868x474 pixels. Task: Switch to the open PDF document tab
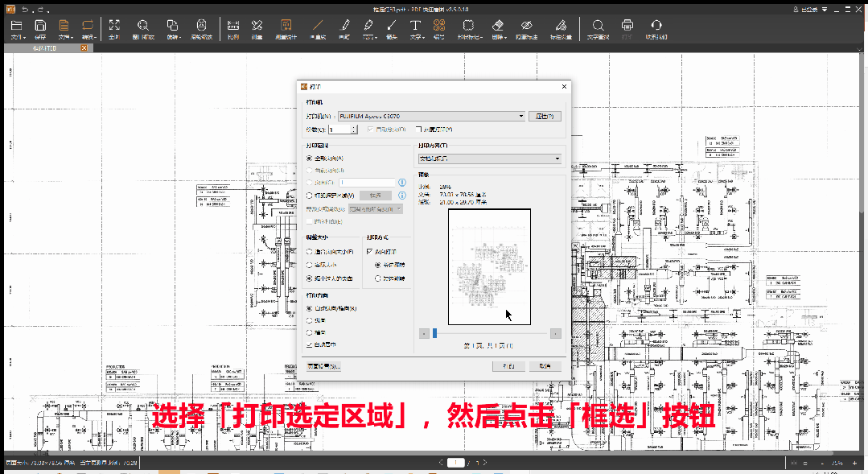point(44,48)
